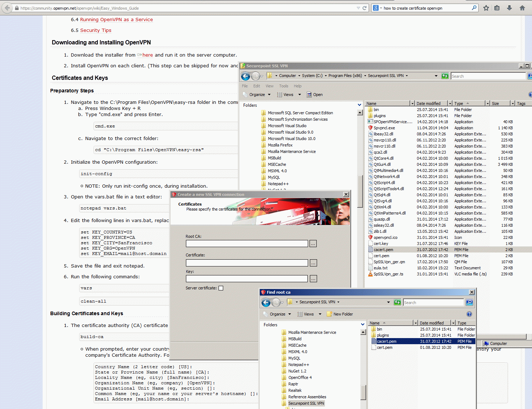
Task: Go to the browser home page
Action: [x=522, y=8]
